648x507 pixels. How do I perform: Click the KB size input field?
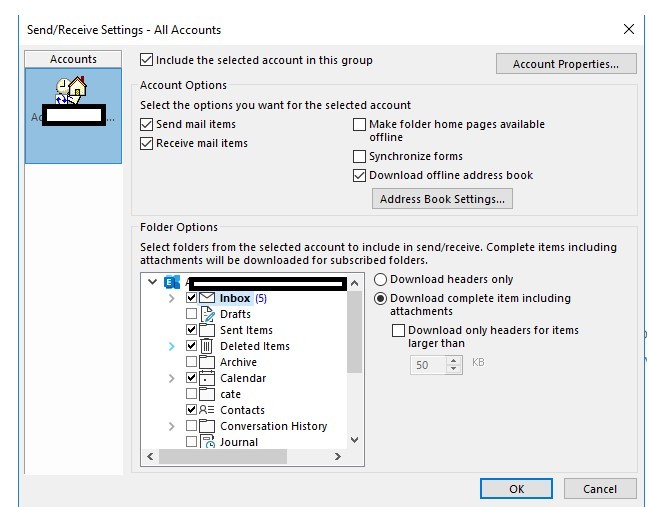pos(428,365)
